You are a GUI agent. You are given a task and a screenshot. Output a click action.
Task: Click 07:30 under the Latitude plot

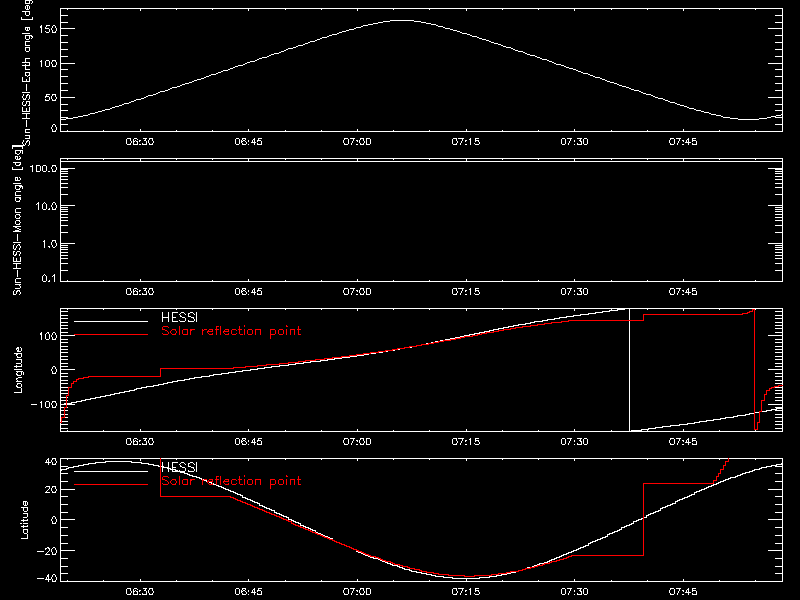574,592
